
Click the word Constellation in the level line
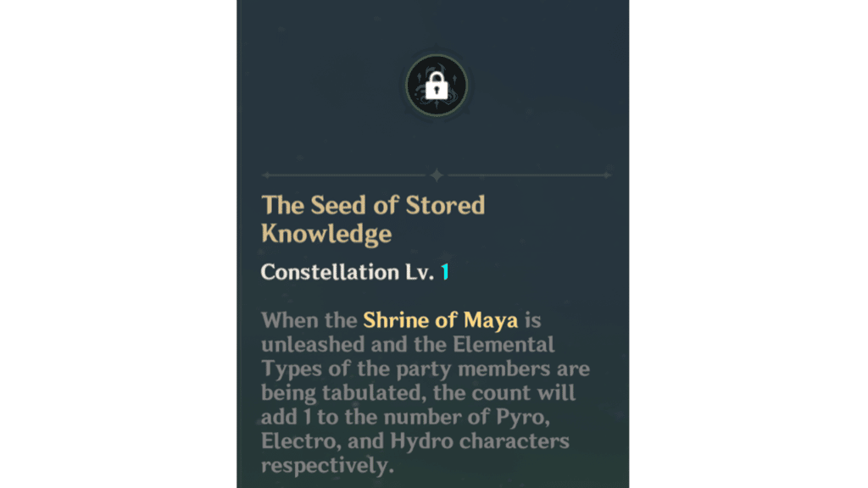[330, 272]
